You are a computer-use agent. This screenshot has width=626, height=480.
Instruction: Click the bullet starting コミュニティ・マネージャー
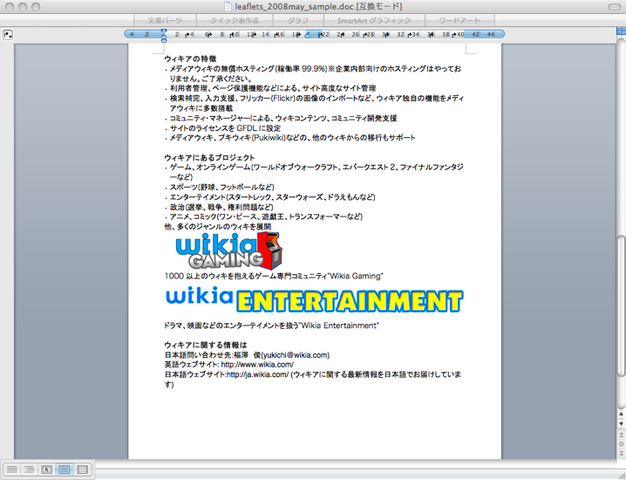[283, 118]
